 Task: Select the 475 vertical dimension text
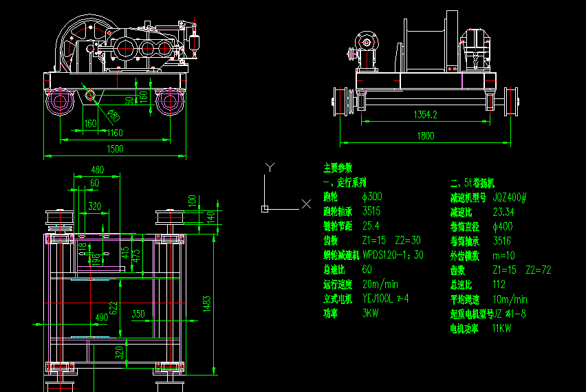pyautogui.click(x=136, y=256)
